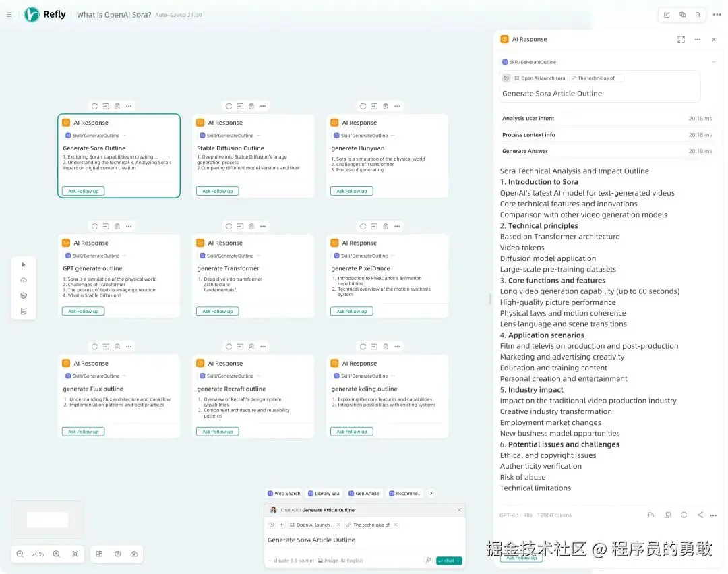Expand the AI Response panel to fullscreen
This screenshot has height=574, width=728.
(681, 40)
